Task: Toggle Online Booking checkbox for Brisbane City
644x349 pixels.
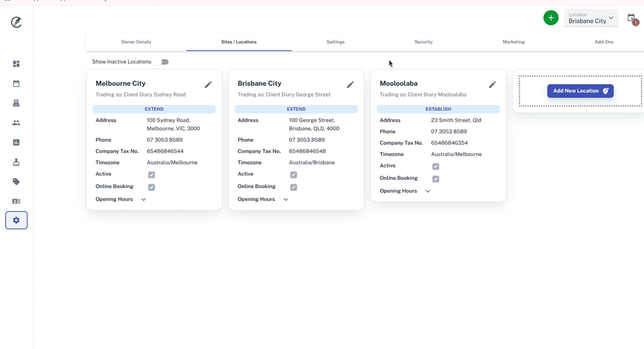Action: (x=294, y=187)
